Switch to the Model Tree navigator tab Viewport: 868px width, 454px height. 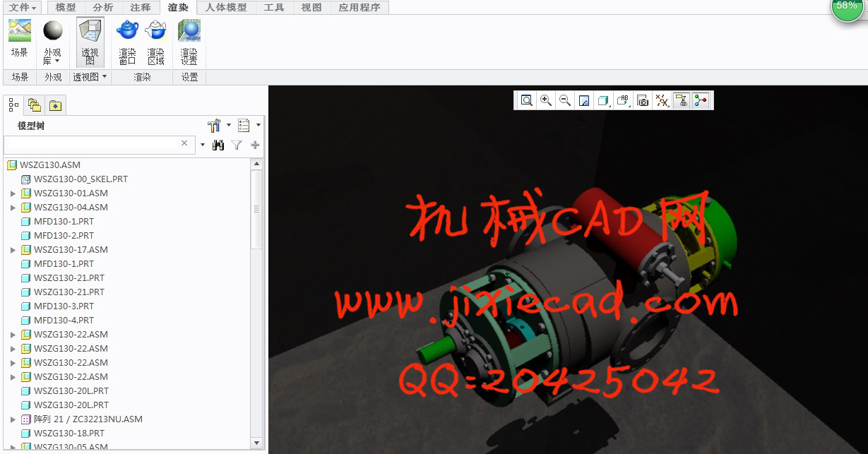13,105
